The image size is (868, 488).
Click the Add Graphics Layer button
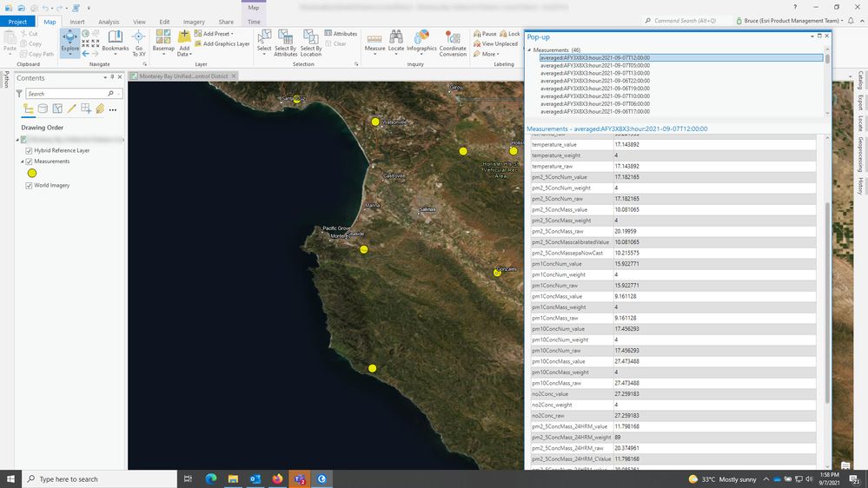[222, 43]
